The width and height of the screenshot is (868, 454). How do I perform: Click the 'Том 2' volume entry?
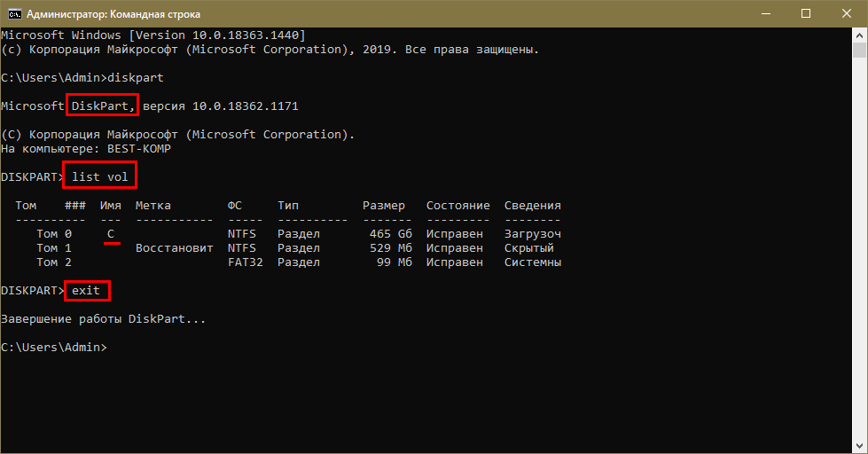[54, 262]
